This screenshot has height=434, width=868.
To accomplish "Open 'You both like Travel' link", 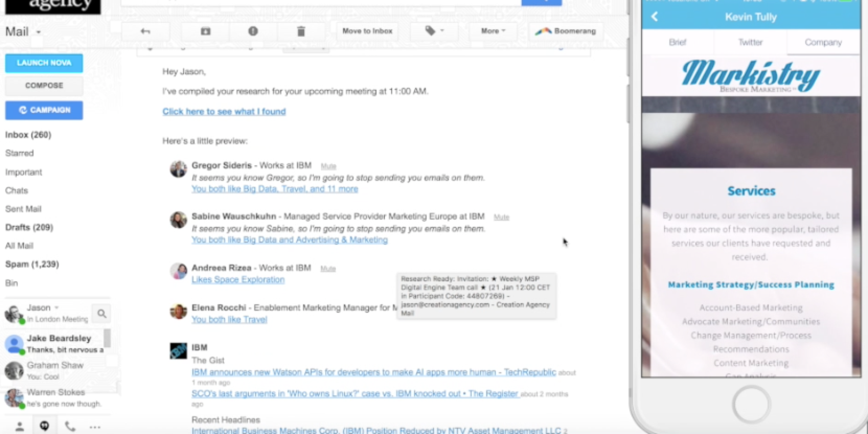I will [230, 319].
